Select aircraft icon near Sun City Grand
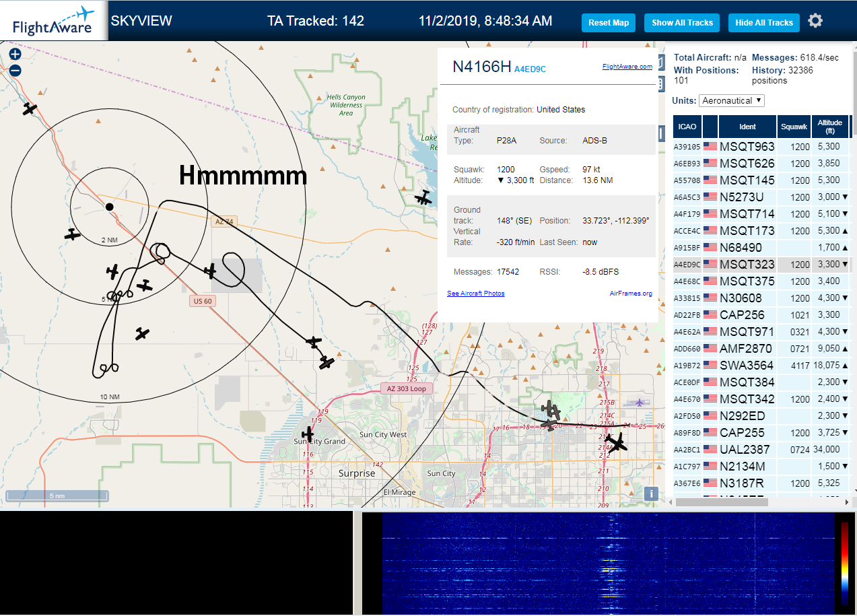This screenshot has height=616, width=857. (x=308, y=434)
